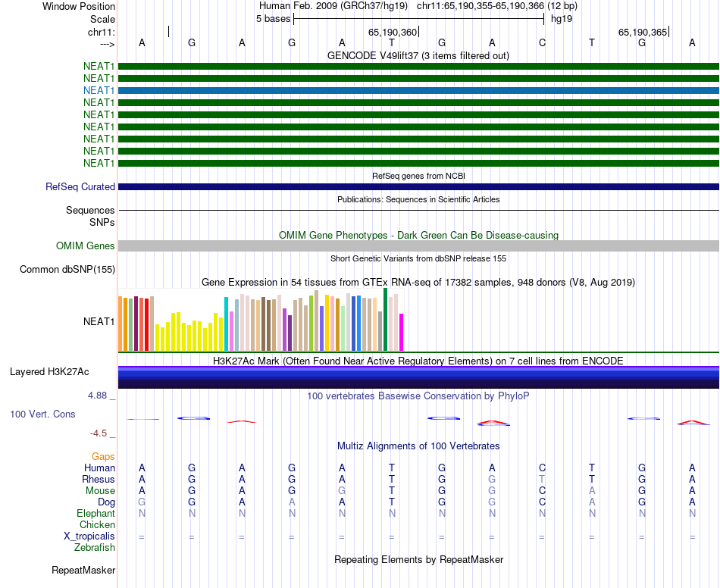Click the Dog alignment row label
Screen dimensions: 720x588
click(x=106, y=502)
